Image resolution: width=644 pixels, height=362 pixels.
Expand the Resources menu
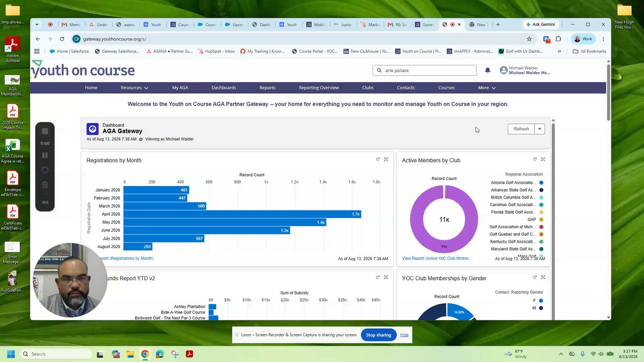coord(134,87)
